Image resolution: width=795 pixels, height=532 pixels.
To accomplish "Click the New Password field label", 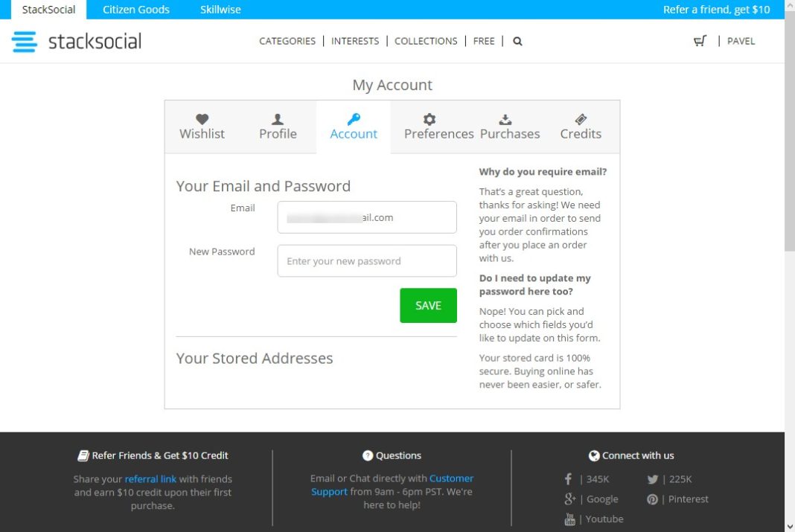I will tap(222, 251).
